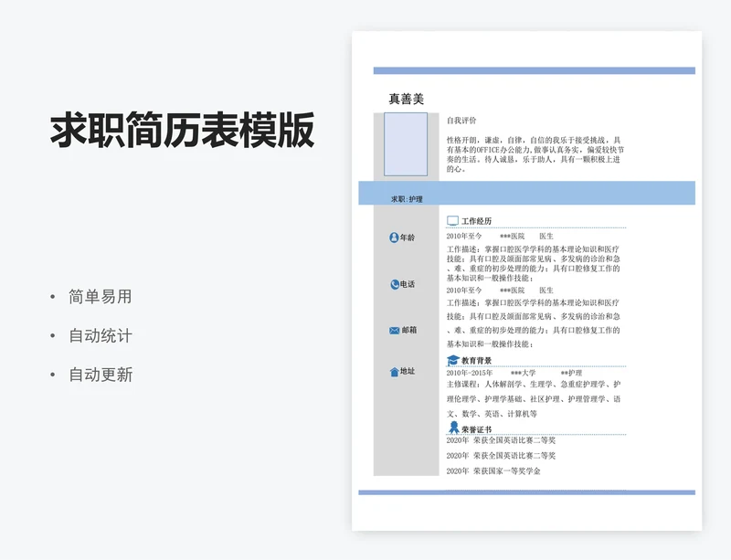
Task: Click the line 2020年 荣获国家一等奖学金
Action: (493, 471)
